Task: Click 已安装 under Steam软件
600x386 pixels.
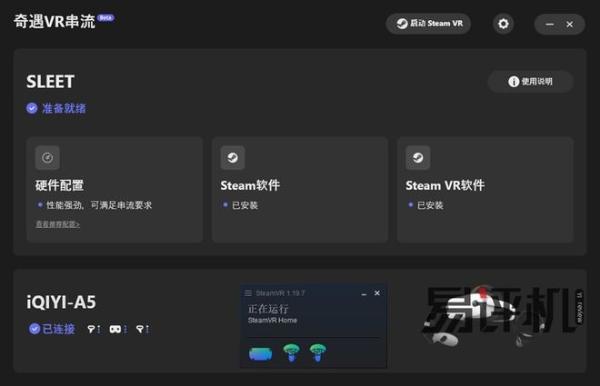Action: point(245,205)
